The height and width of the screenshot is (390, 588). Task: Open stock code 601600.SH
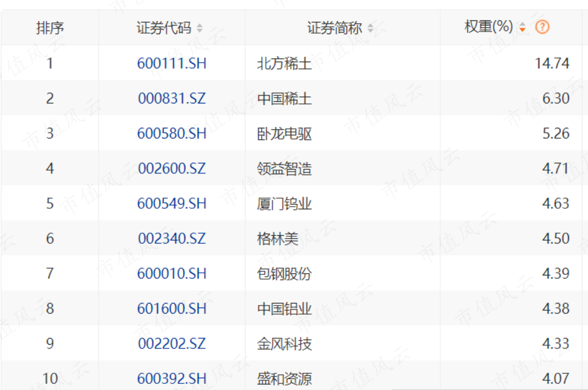[172, 309]
